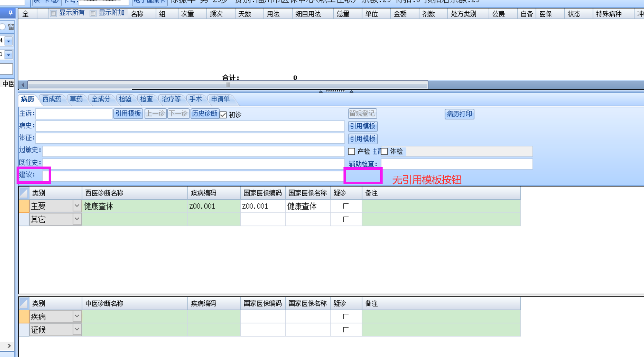
Task: Select the 健康查体 西医诊断名称 cell
Action: point(135,206)
